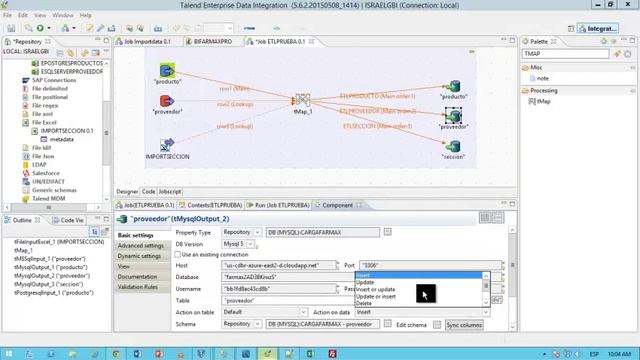
Task: Select the "producto" MySQL output component
Action: point(453,86)
